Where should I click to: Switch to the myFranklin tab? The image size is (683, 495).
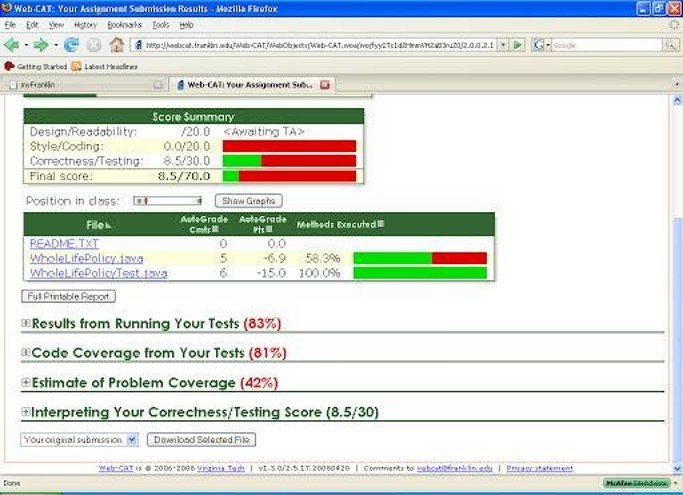pyautogui.click(x=85, y=85)
